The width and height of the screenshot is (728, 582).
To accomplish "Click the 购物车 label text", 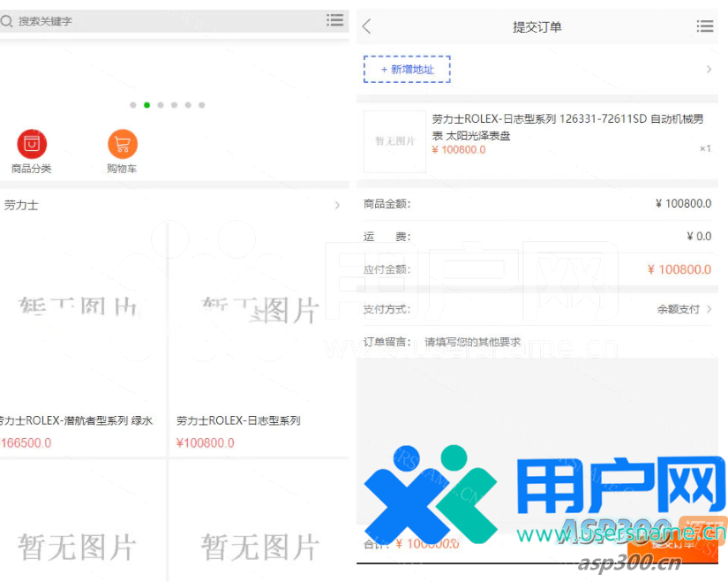I will 122,169.
